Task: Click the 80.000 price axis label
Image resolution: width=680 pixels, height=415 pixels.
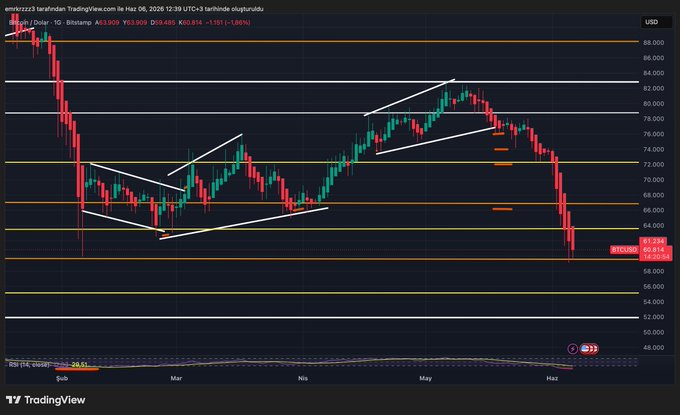Action: click(654, 104)
